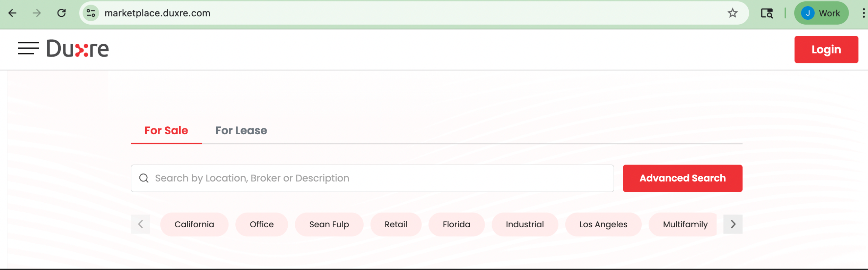Open site information icon in address bar

[x=91, y=13]
